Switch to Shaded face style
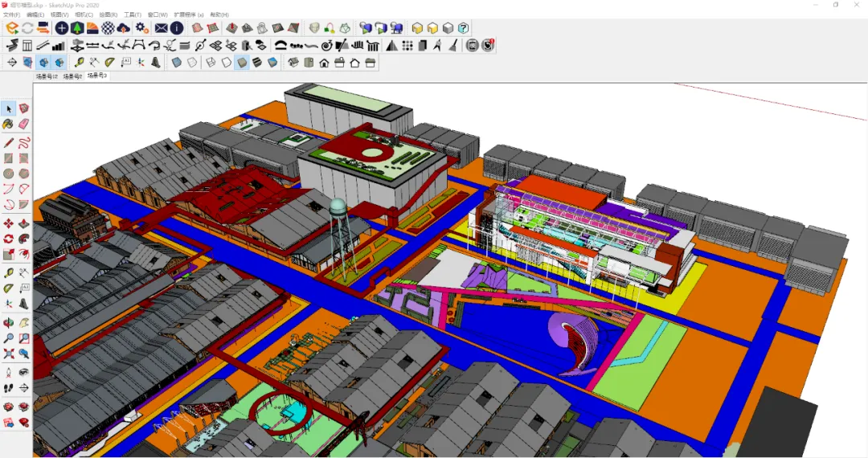Screen dimensions: 868x458 242,63
